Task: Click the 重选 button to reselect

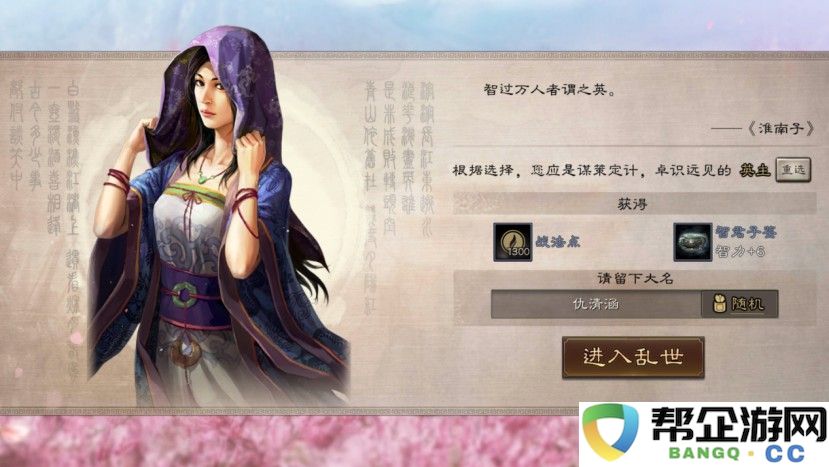Action: tap(793, 170)
